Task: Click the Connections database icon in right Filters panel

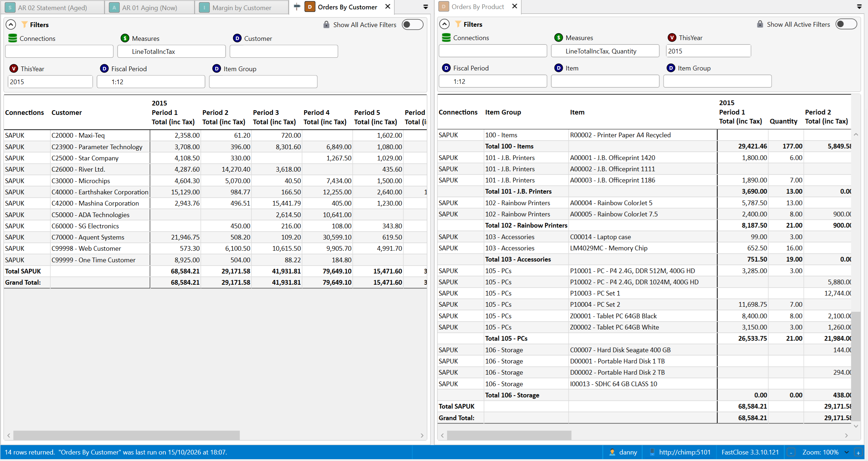Action: coord(446,37)
